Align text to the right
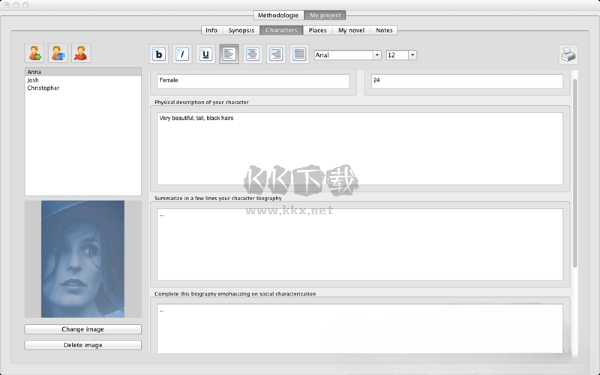The image size is (600, 375). pos(276,54)
